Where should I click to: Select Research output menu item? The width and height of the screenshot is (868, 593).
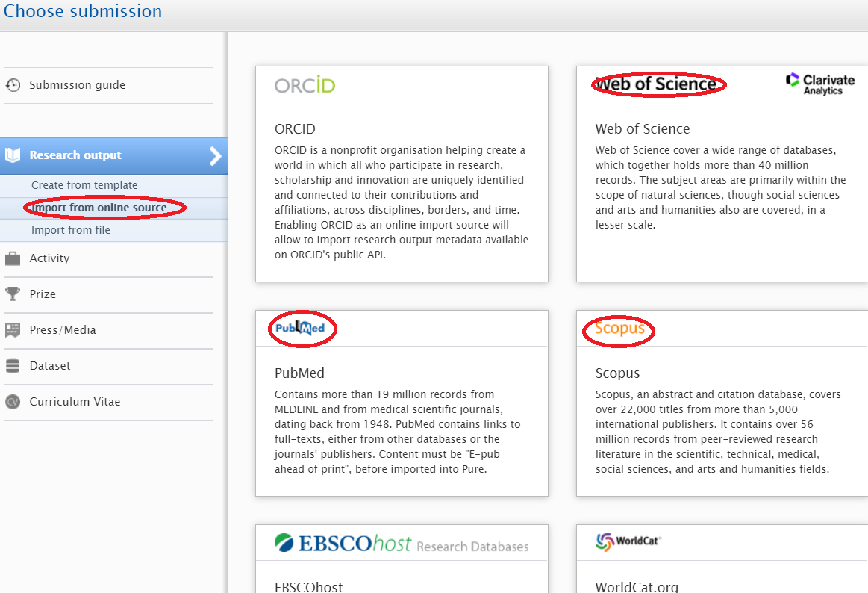113,156
